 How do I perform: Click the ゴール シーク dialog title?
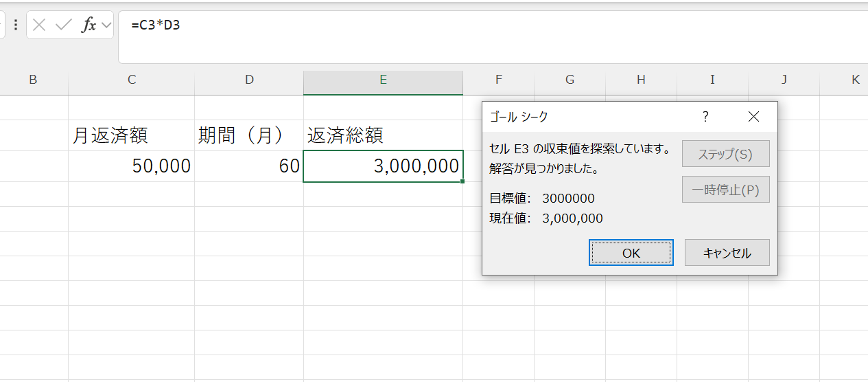tap(519, 117)
